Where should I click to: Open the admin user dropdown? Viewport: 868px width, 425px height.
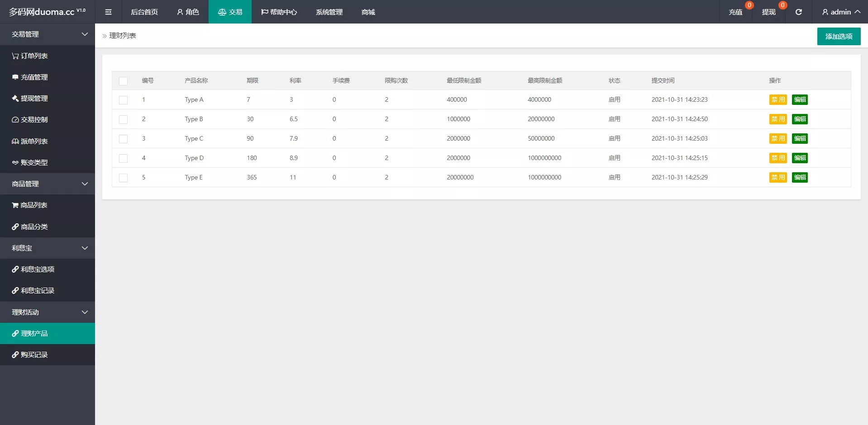[x=841, y=12]
